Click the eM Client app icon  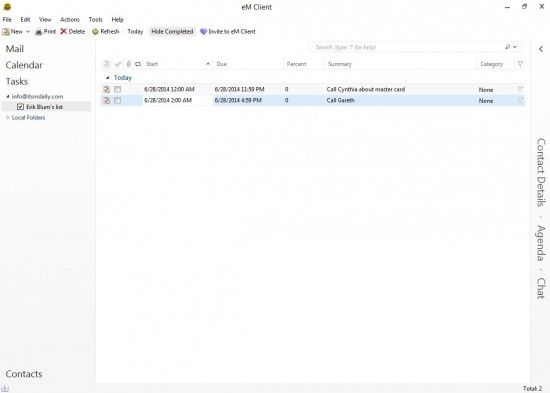(x=7, y=7)
